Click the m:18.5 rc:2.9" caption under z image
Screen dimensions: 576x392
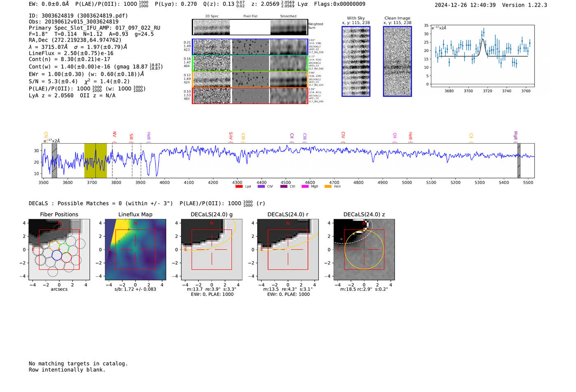click(x=364, y=289)
